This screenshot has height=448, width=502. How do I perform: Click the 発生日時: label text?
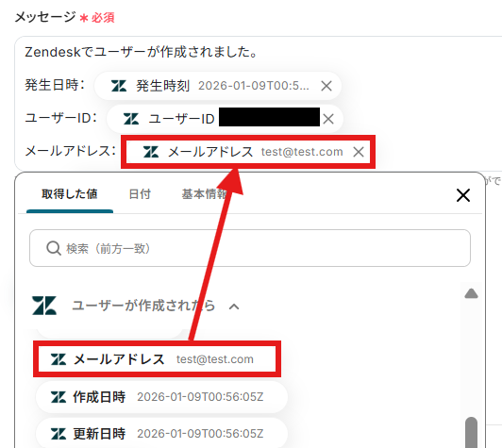55,85
